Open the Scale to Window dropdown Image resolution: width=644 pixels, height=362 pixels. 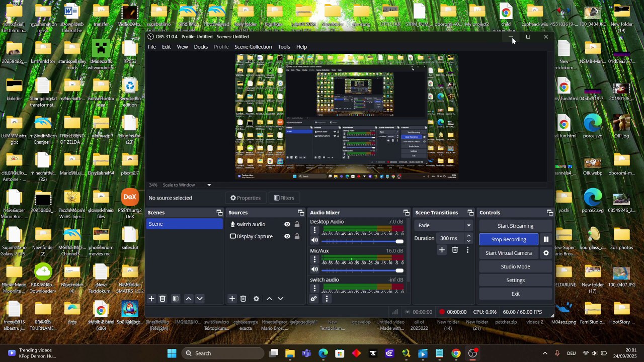click(187, 185)
